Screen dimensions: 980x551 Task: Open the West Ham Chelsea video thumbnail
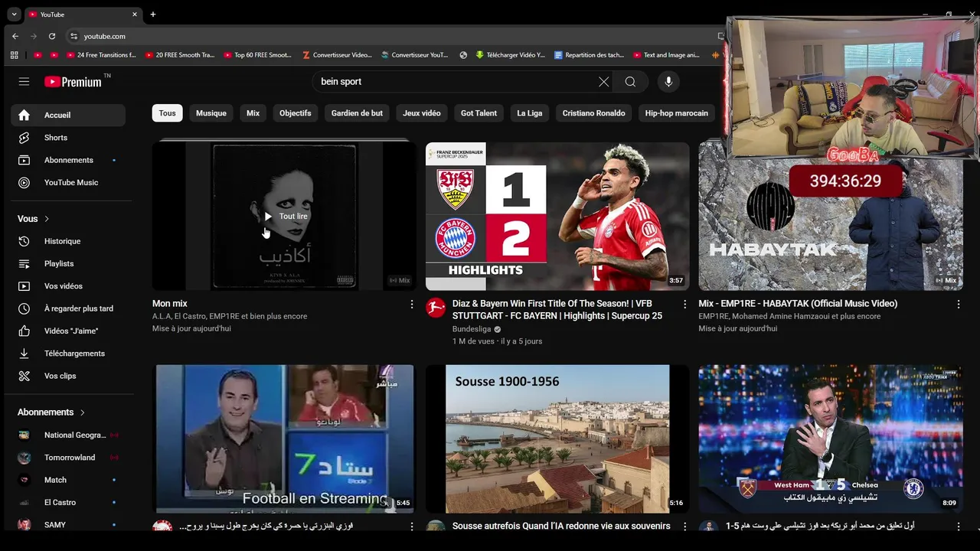click(831, 439)
